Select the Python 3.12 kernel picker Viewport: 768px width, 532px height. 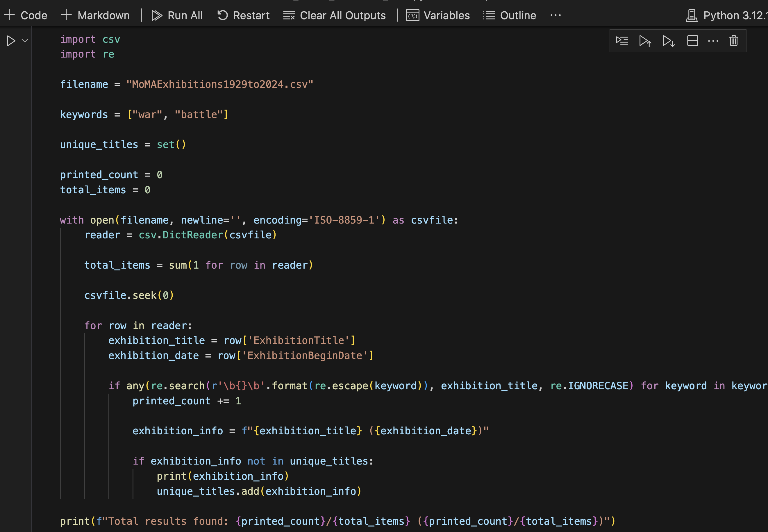[733, 15]
